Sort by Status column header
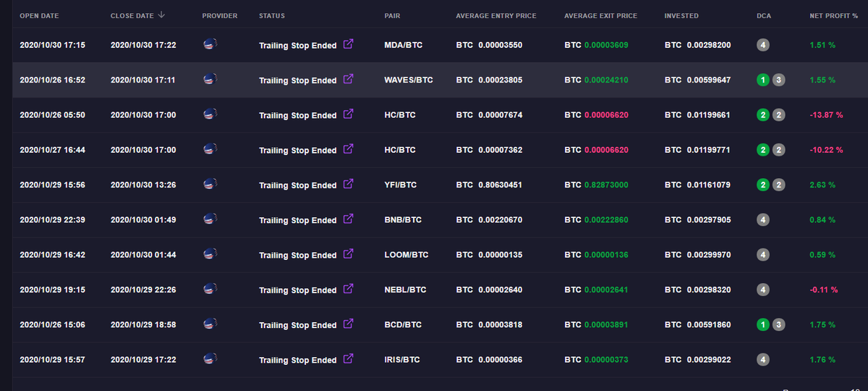This screenshot has width=868, height=391. [272, 15]
